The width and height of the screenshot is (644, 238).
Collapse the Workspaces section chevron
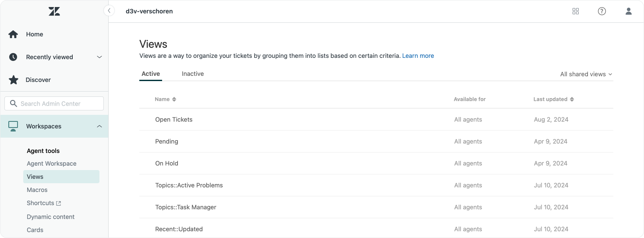click(99, 126)
